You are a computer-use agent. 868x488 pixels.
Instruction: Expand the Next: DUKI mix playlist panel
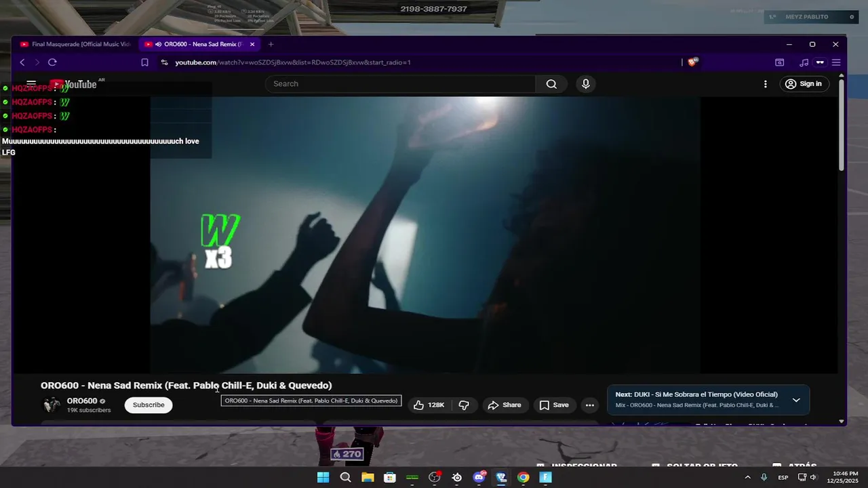click(x=796, y=400)
